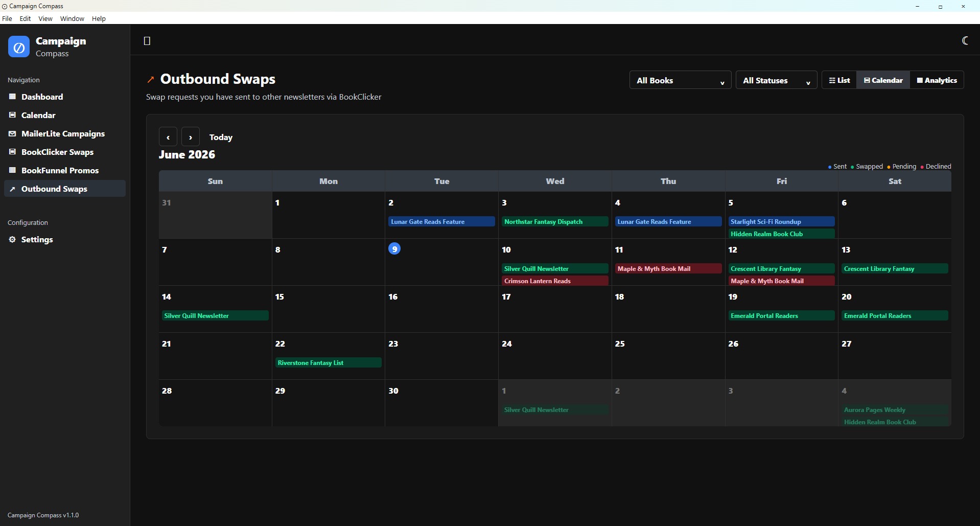This screenshot has width=980, height=526.
Task: Open MailerLite Campaigns envelope icon
Action: [x=13, y=133]
